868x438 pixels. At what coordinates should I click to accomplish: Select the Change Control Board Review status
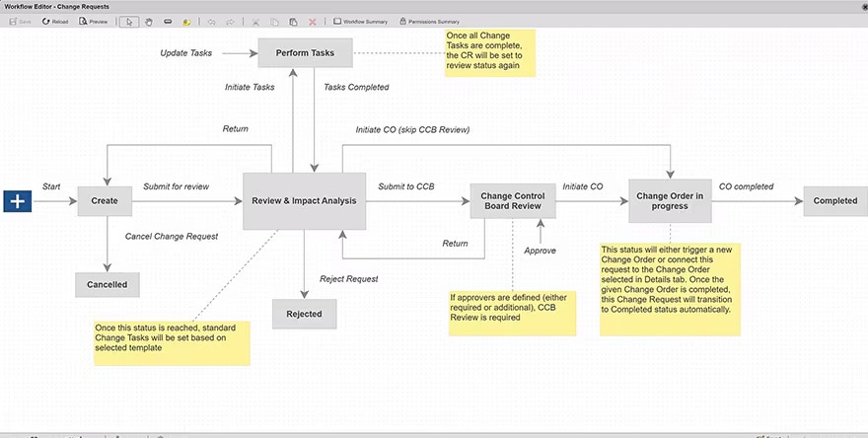(x=513, y=201)
